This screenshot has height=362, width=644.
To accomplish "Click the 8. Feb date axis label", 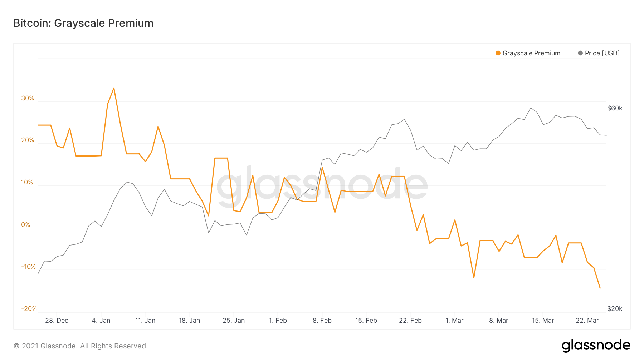I will click(x=322, y=321).
